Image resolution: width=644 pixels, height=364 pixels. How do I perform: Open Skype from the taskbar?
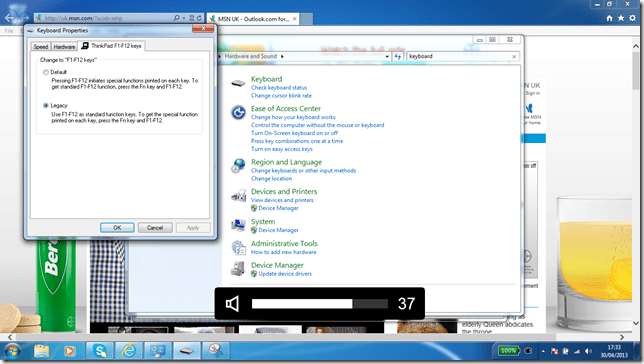(x=100, y=351)
